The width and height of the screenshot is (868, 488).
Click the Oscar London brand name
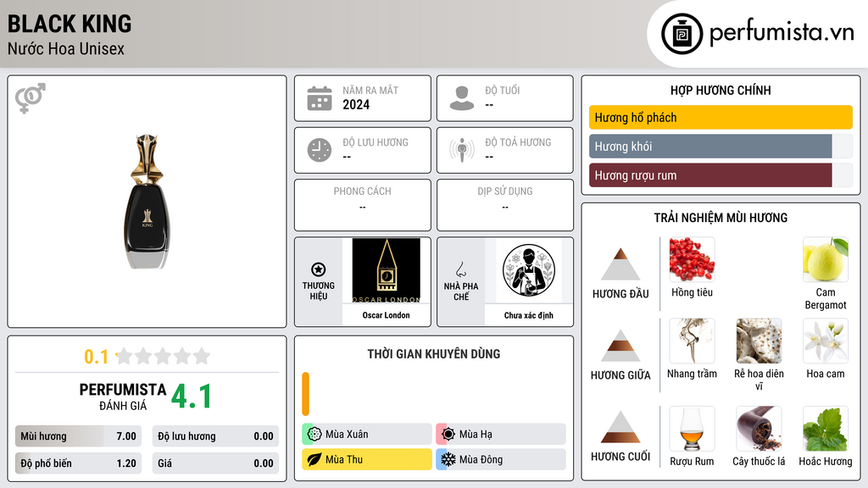(387, 315)
